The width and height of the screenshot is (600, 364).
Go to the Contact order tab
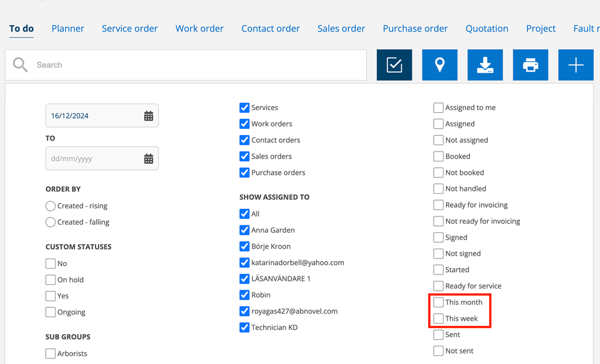click(x=271, y=29)
